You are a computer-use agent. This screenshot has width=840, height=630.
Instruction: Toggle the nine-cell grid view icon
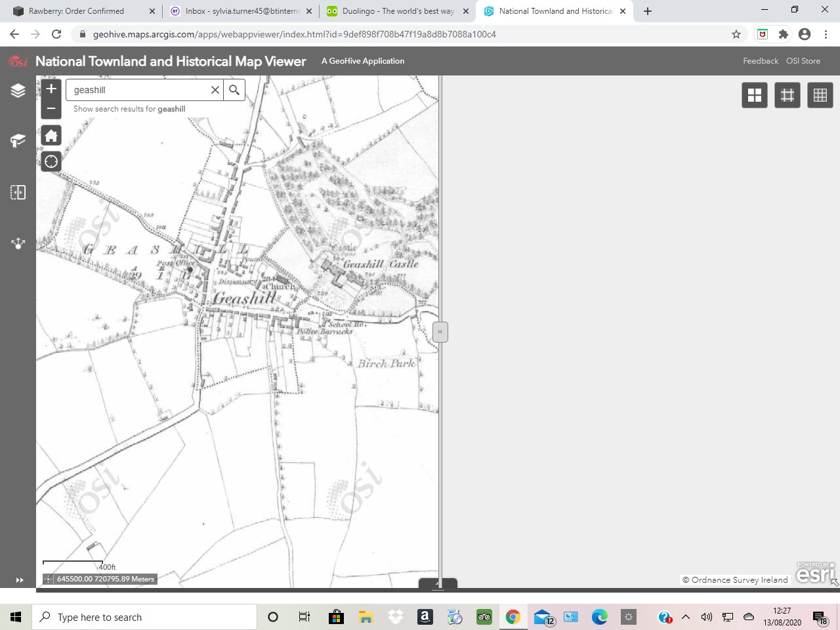point(820,94)
